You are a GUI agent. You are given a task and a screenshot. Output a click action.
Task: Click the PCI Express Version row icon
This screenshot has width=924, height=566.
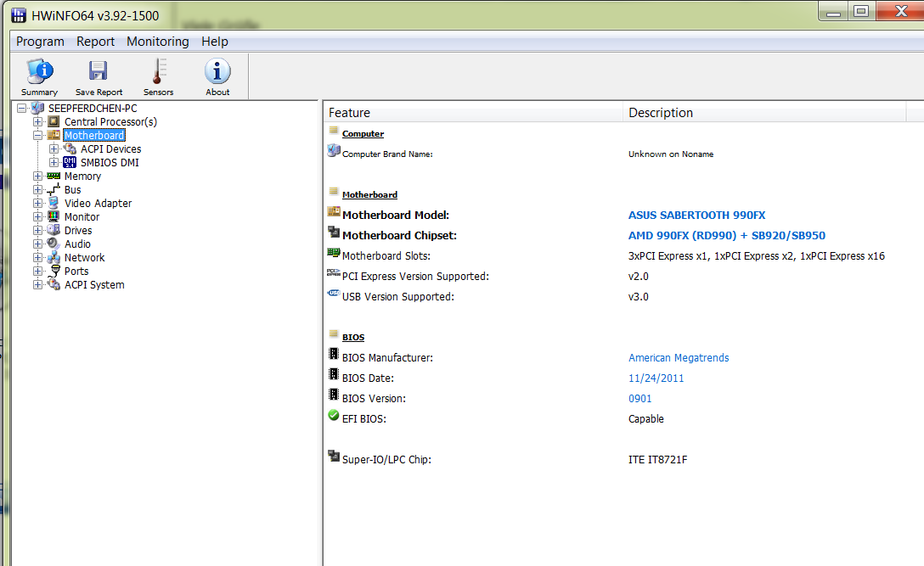pyautogui.click(x=334, y=273)
